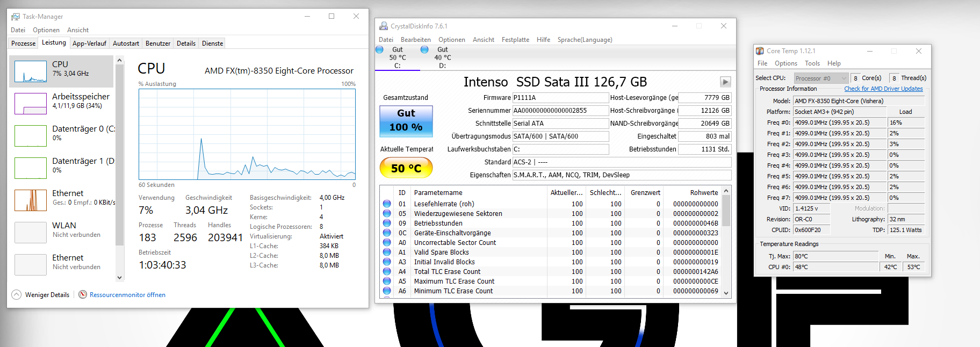Click the status orb for Lesefehlerrate (roh)
This screenshot has height=347, width=980.
[x=387, y=204]
